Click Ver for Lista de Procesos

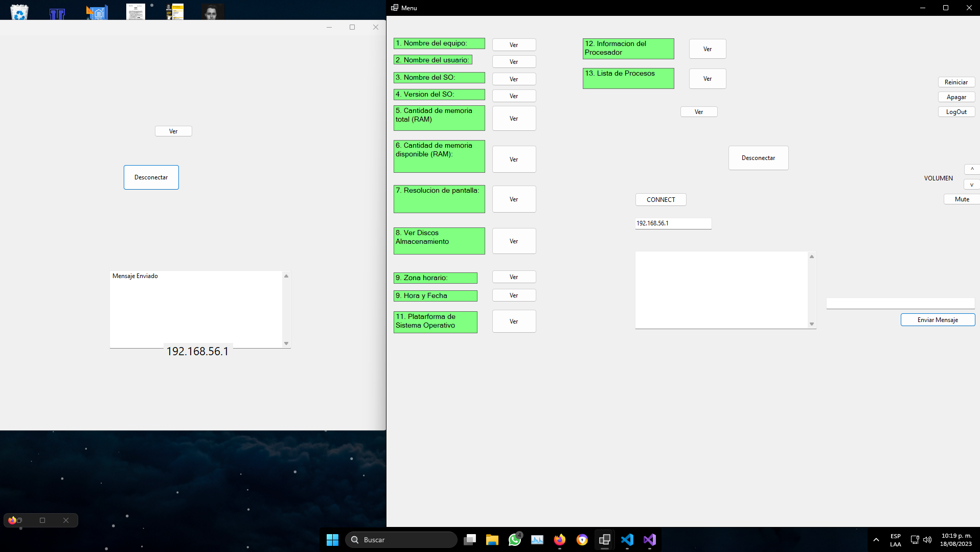[708, 79]
